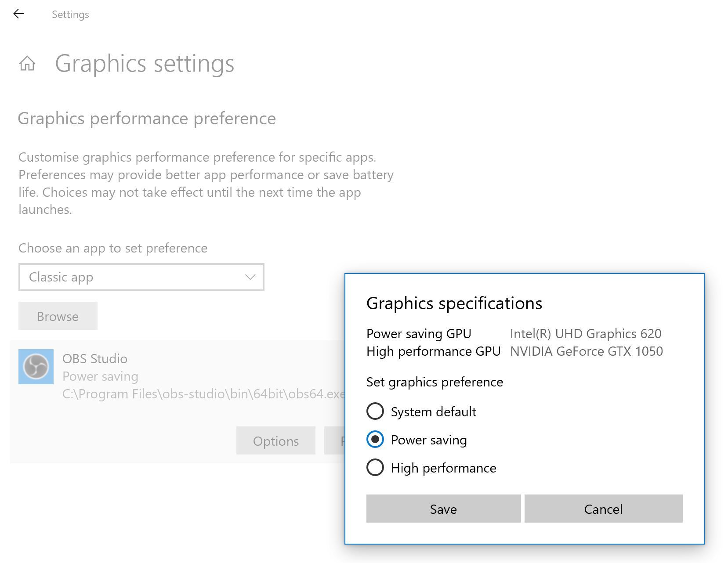Select the High performance radio button

click(x=375, y=468)
